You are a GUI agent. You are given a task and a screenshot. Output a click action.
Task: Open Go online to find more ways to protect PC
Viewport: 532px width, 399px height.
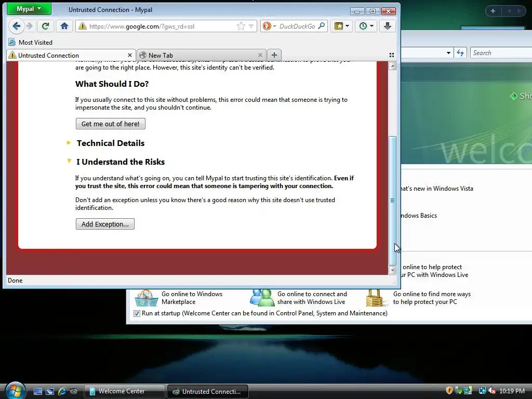tap(418, 298)
